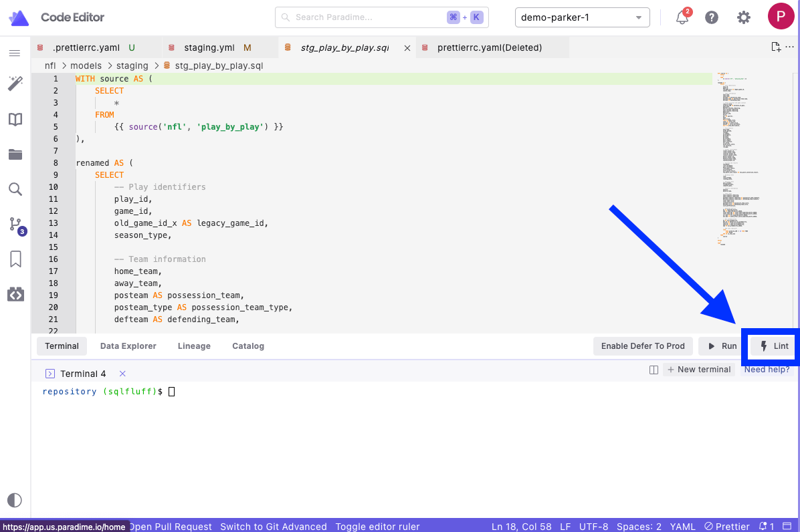
Task: Create a New terminal
Action: pos(699,370)
